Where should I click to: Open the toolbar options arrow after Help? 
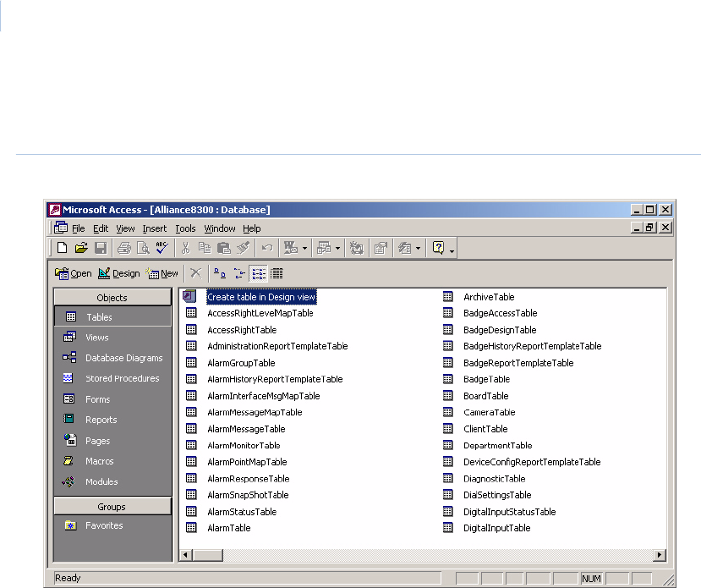(x=452, y=251)
